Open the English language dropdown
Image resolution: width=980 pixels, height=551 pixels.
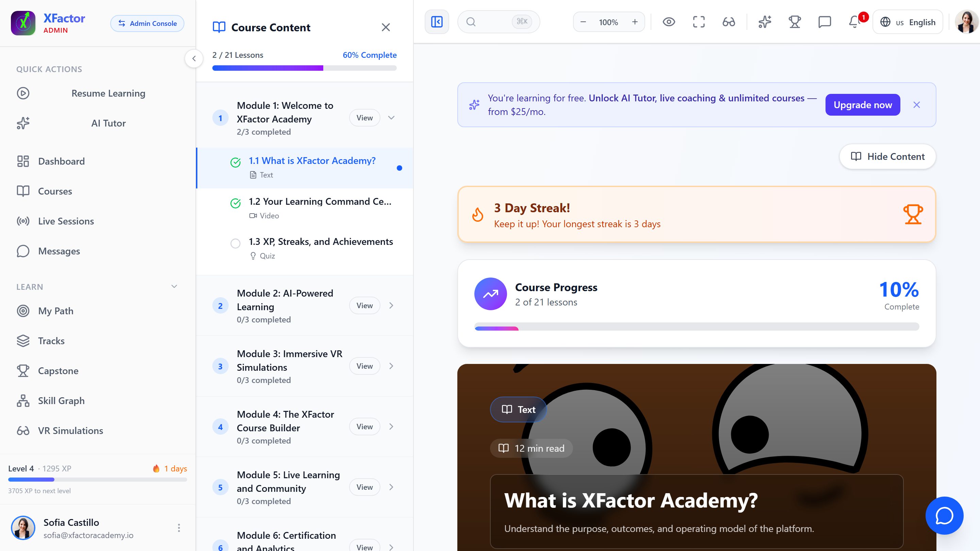(x=908, y=22)
